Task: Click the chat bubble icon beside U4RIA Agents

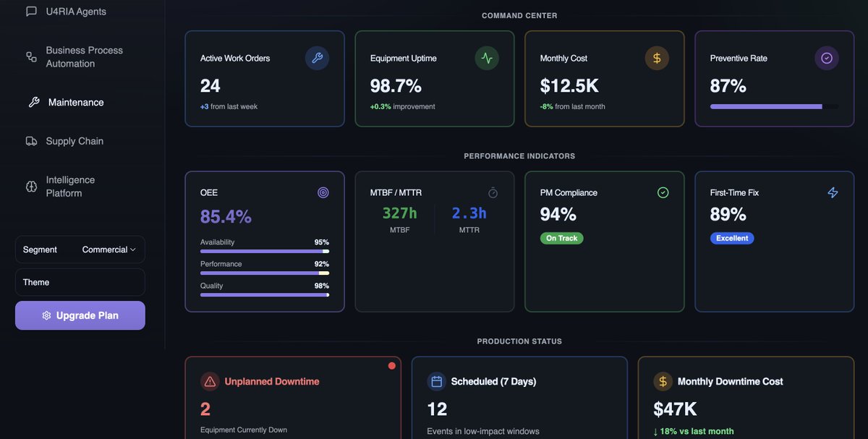Action: point(31,12)
